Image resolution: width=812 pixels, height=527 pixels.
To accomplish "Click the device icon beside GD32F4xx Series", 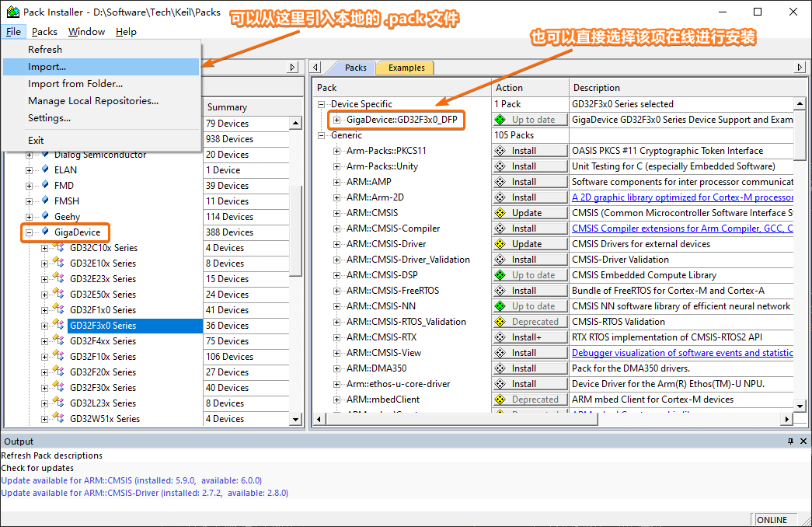I will click(59, 340).
